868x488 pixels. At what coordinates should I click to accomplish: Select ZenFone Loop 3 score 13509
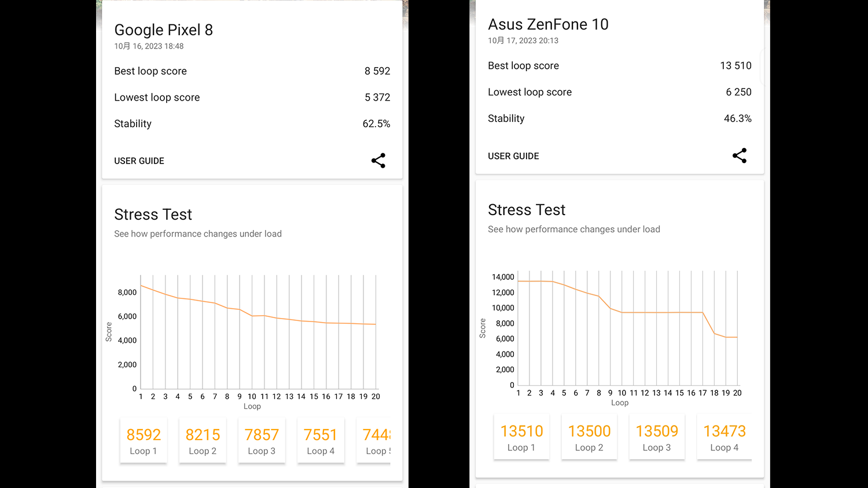tap(657, 437)
